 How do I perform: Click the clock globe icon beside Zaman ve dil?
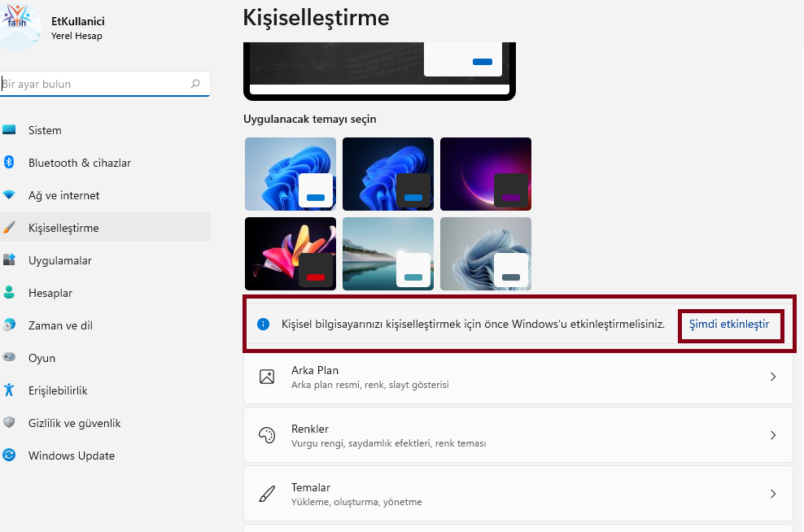pyautogui.click(x=9, y=325)
